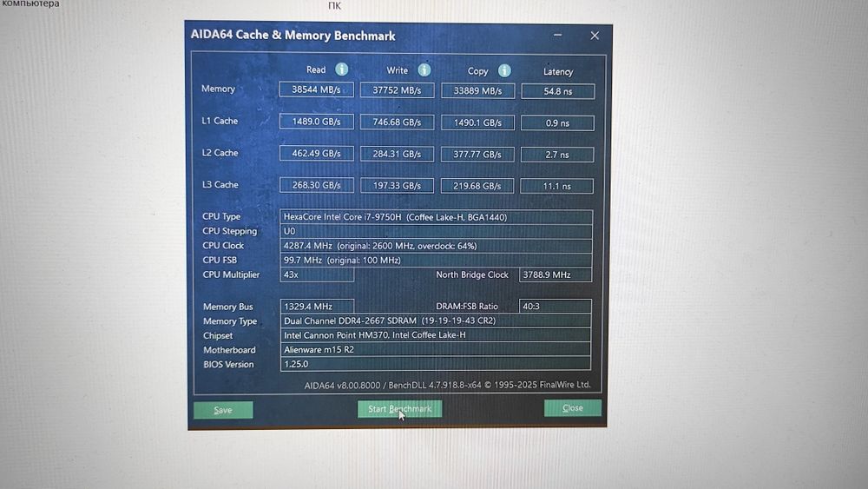Click CPU Clock value 4287.4 MHz
The height and width of the screenshot is (489, 868).
[437, 246]
